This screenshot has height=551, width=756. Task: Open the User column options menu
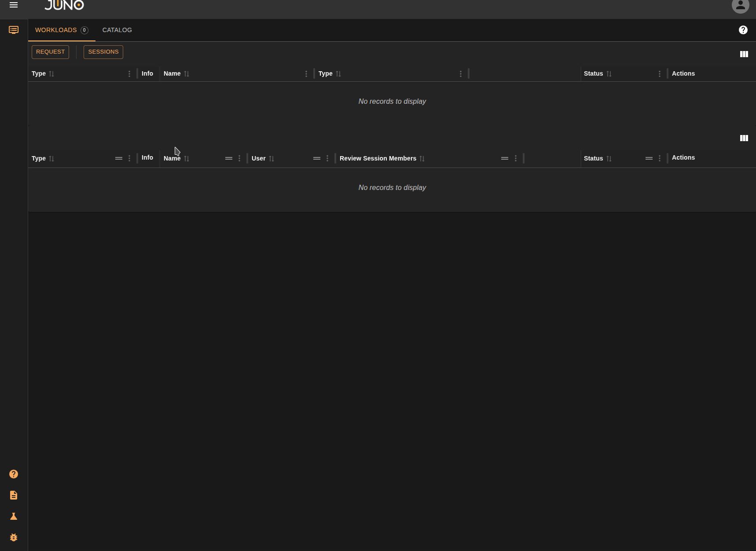click(327, 158)
